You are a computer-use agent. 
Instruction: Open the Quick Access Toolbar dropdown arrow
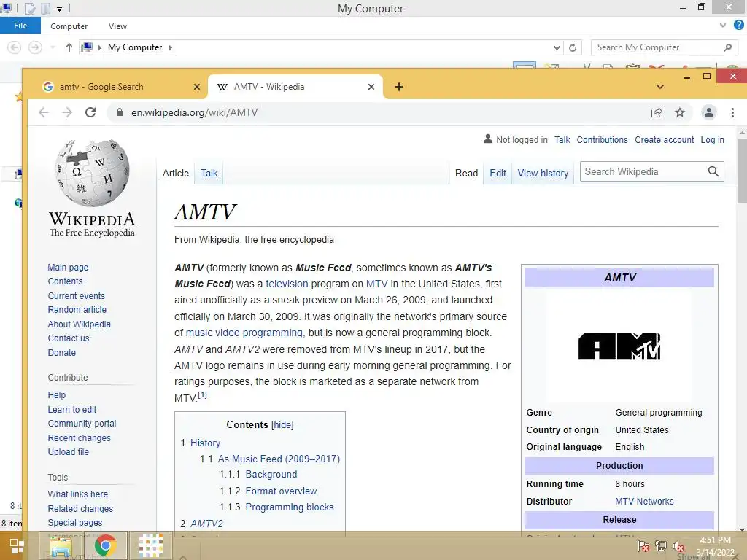60,9
